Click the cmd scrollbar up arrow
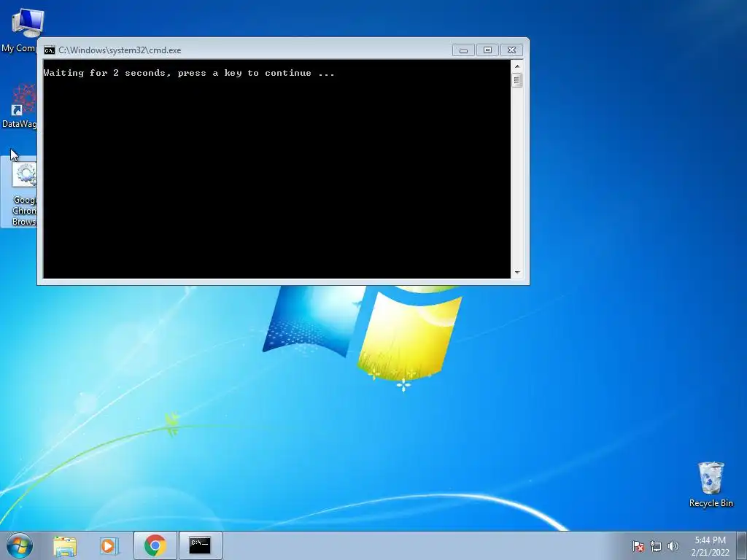The image size is (747, 560). point(517,66)
